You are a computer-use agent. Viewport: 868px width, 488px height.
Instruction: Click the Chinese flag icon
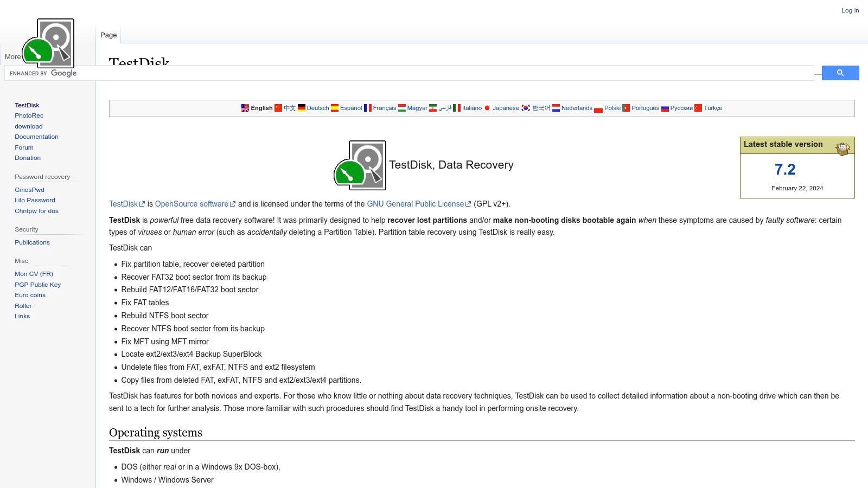[278, 108]
